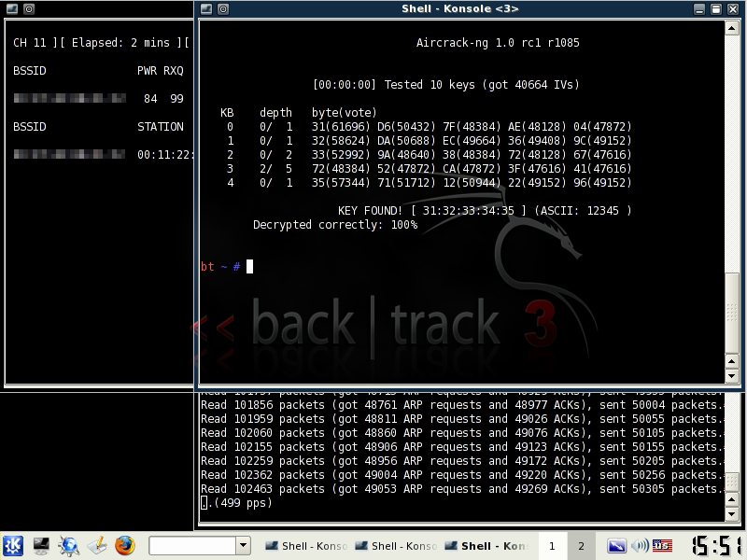Click the '31(61696)' vote entry in KB 0
The width and height of the screenshot is (747, 560).
click(x=341, y=127)
